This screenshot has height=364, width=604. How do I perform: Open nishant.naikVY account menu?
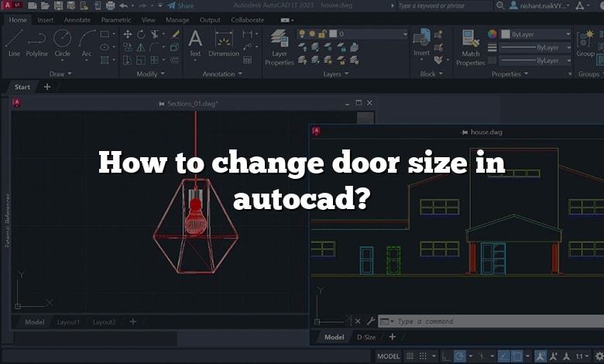[539, 5]
